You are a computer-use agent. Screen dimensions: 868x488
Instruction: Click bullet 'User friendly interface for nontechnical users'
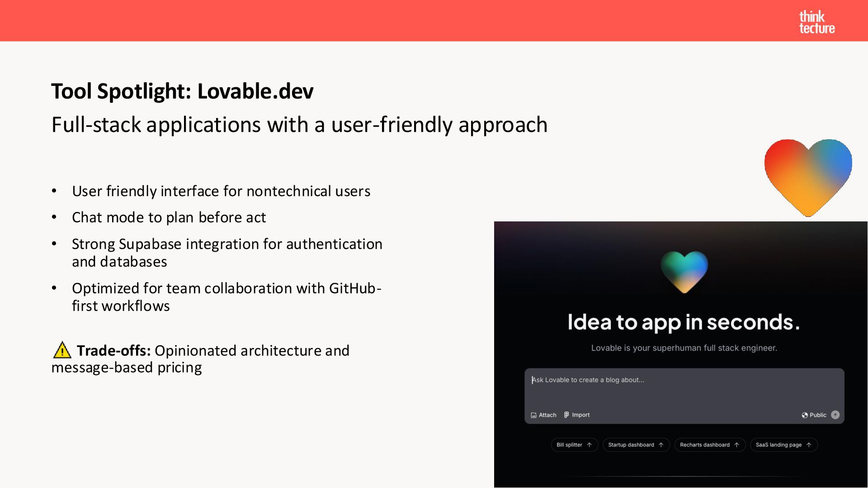pyautogui.click(x=221, y=191)
